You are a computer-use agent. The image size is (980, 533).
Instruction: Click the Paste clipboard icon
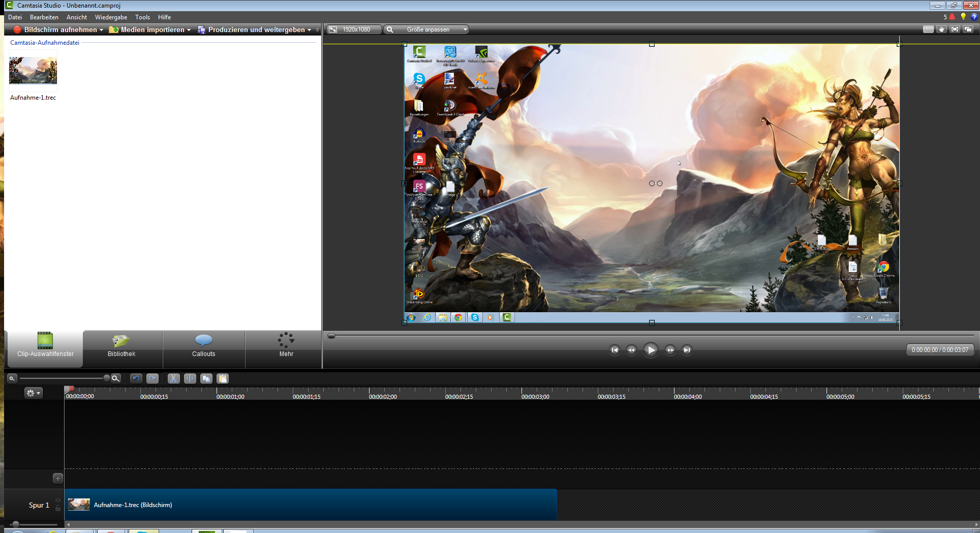[x=223, y=378]
